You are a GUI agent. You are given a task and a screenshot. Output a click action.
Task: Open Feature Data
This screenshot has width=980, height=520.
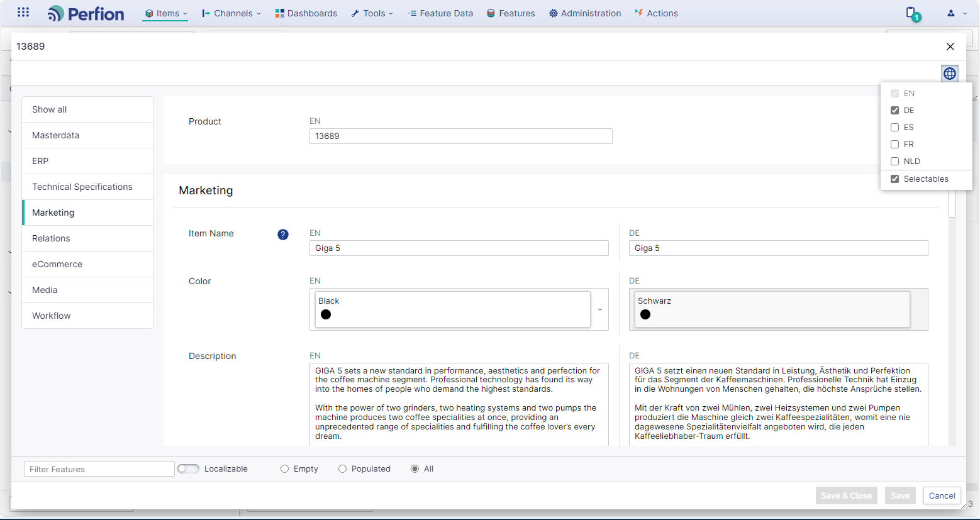tap(440, 13)
